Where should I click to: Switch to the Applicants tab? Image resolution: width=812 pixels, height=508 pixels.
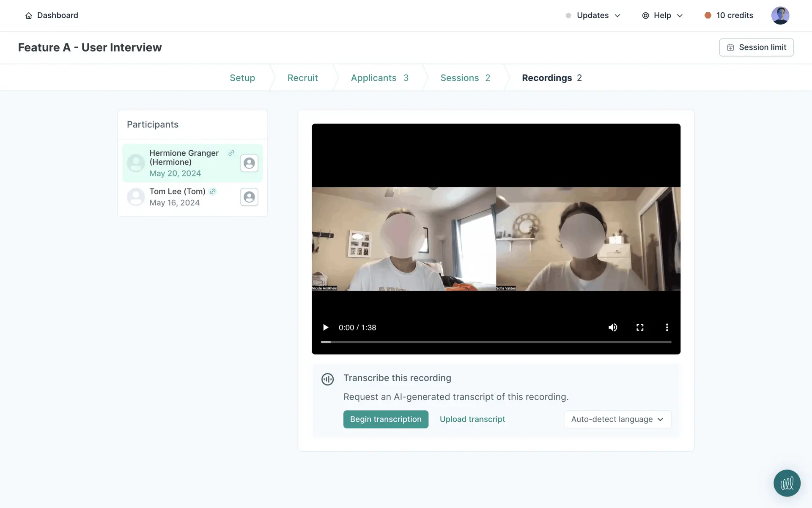pyautogui.click(x=379, y=78)
